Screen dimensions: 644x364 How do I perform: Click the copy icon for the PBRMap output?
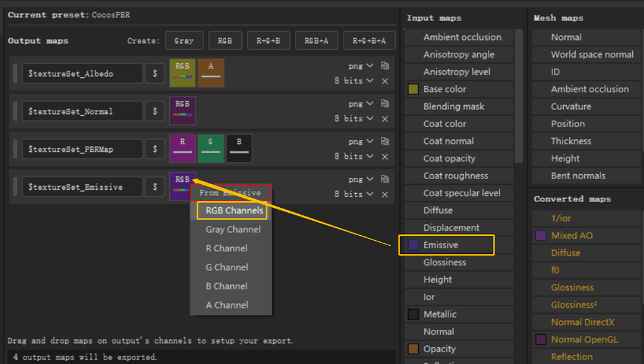click(385, 141)
